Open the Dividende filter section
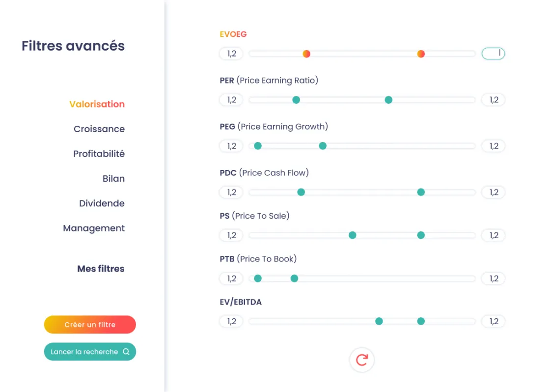550x392 pixels. (102, 203)
